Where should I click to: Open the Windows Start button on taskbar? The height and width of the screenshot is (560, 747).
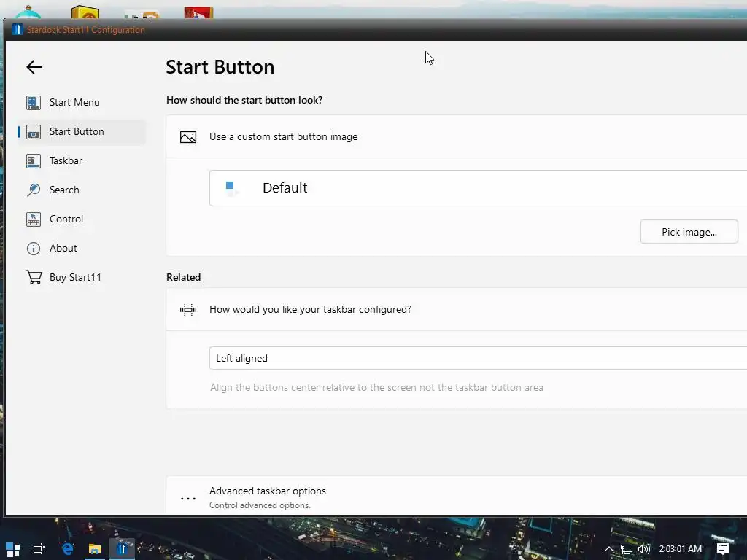tap(13, 549)
